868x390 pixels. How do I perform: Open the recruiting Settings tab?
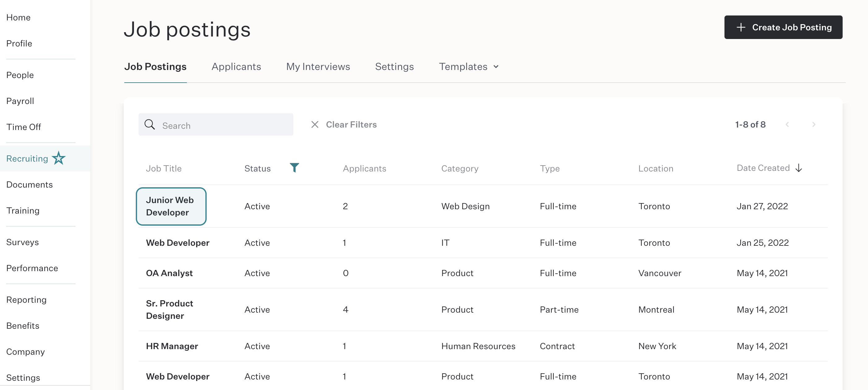click(394, 67)
